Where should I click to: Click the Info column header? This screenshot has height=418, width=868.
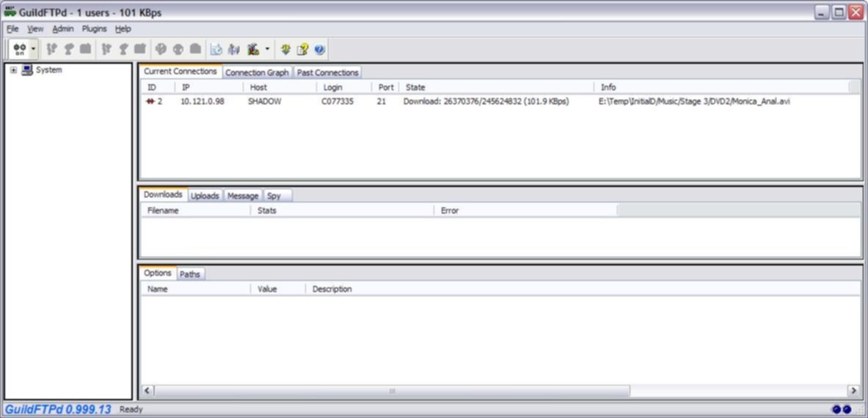pos(722,87)
